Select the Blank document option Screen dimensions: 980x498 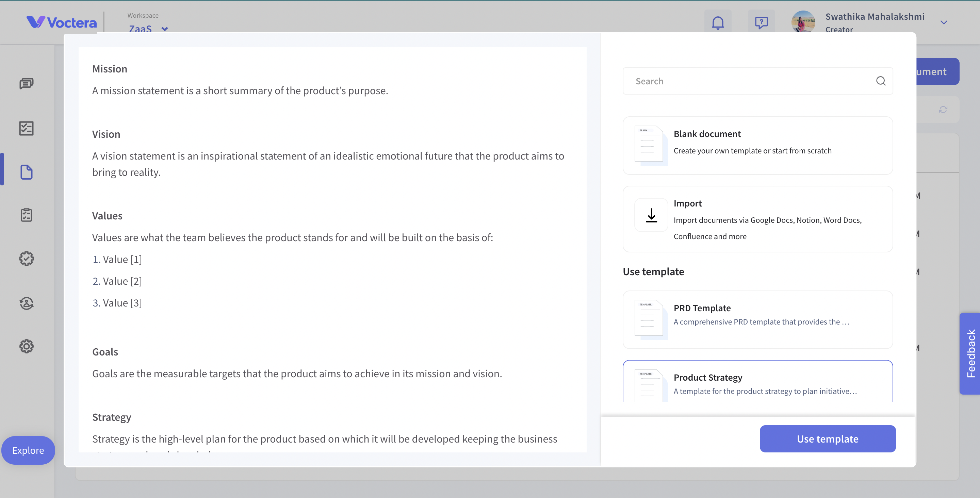(x=757, y=146)
